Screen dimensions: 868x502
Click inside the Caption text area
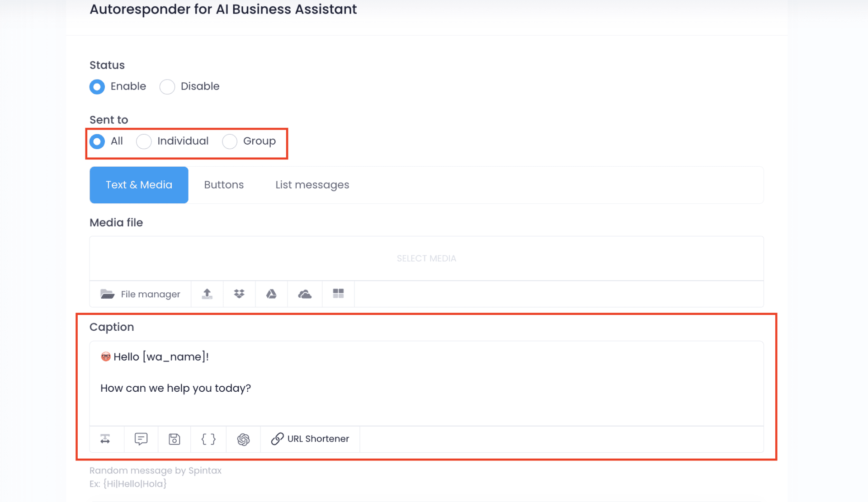point(426,383)
